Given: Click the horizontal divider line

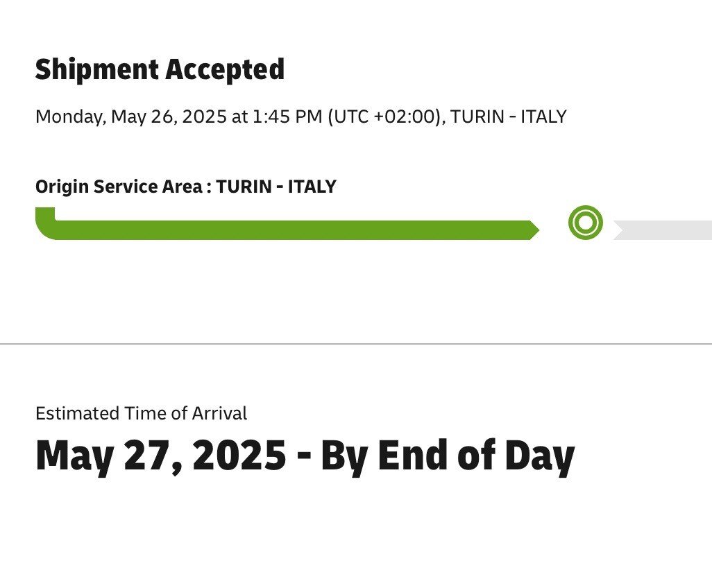Looking at the screenshot, I should coord(355,343).
